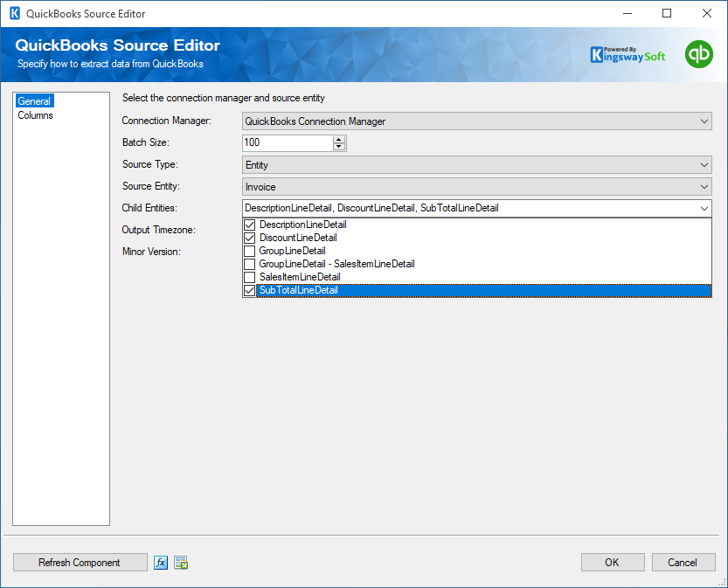Open the expression editor fx icon
The image size is (728, 588).
coord(161,563)
